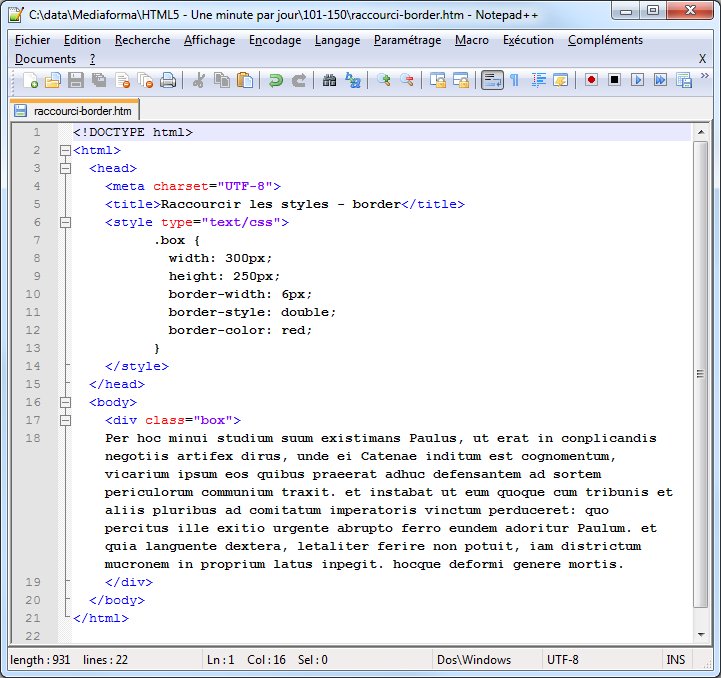Click the Undo arrow icon

click(x=275, y=81)
